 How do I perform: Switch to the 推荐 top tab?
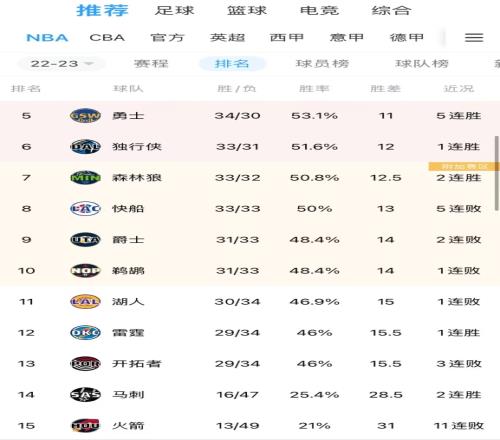(102, 10)
